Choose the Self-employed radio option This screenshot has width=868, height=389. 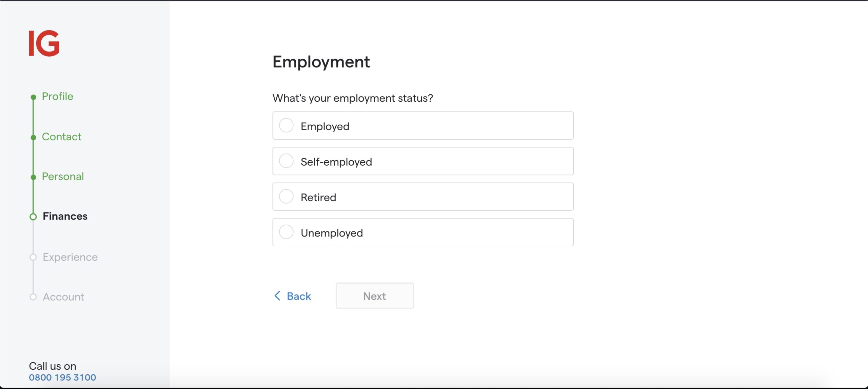(x=286, y=161)
